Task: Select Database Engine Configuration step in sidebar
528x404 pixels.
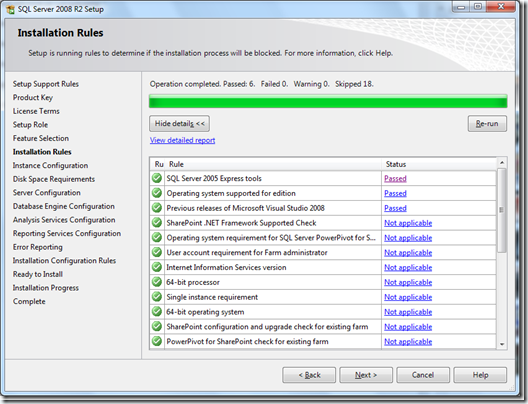Action: point(64,206)
